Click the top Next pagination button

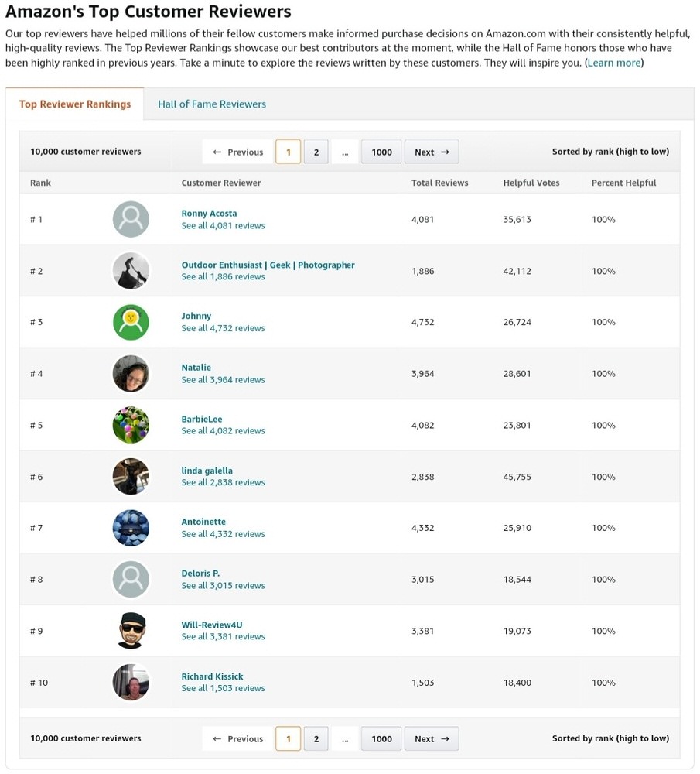click(432, 152)
